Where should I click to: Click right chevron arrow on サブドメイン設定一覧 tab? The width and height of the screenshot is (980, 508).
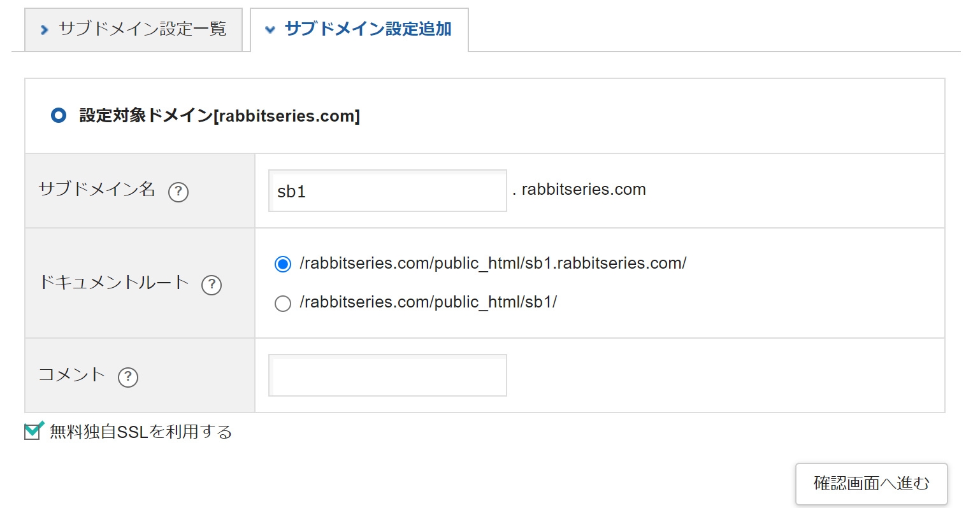pos(44,30)
